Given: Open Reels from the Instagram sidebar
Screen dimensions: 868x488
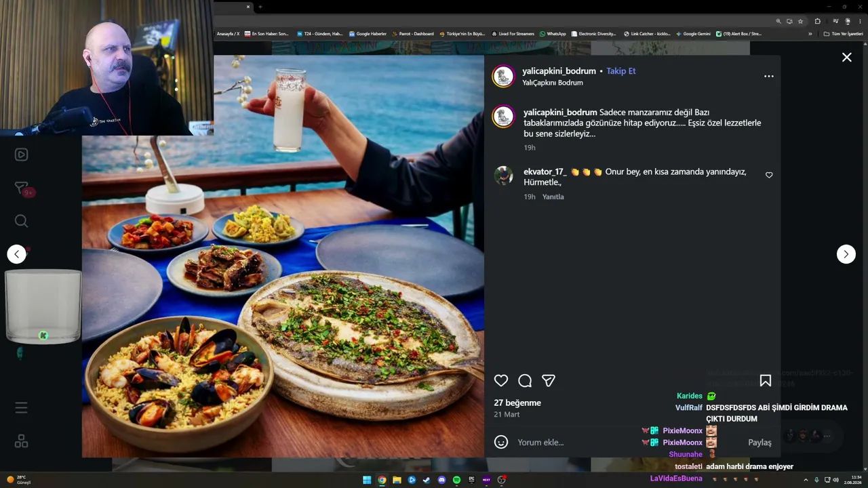Looking at the screenshot, I should coord(21,155).
